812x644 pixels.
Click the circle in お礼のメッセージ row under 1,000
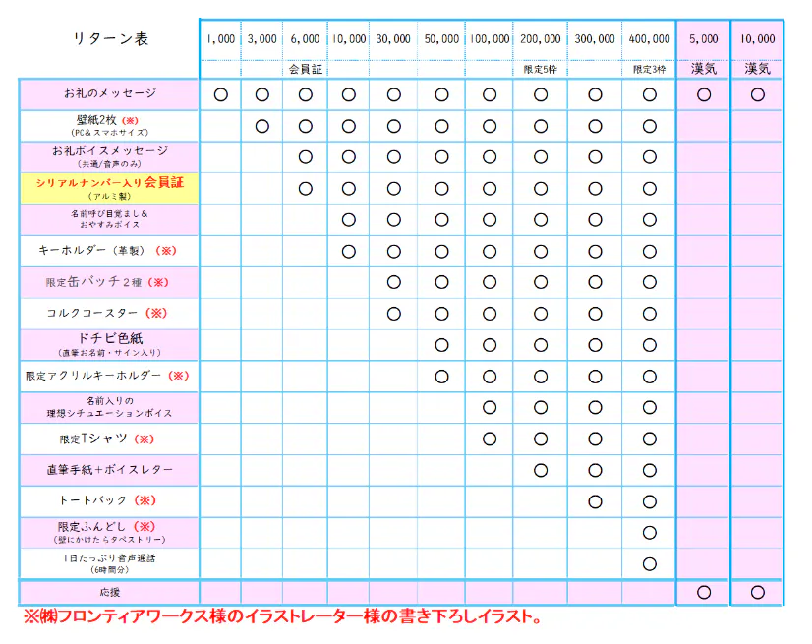pyautogui.click(x=221, y=94)
